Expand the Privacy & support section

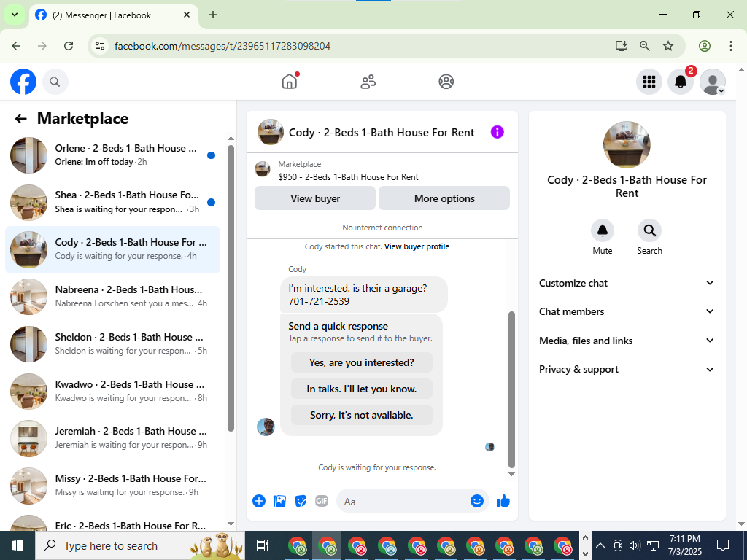point(627,369)
